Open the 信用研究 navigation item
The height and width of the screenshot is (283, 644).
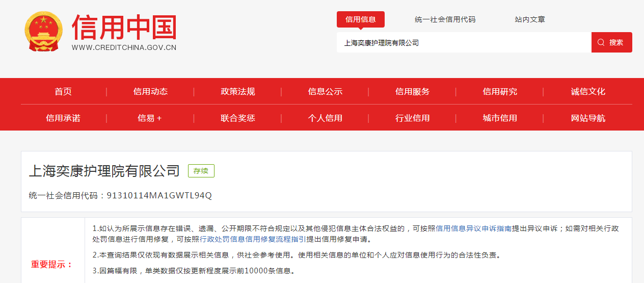(500, 92)
